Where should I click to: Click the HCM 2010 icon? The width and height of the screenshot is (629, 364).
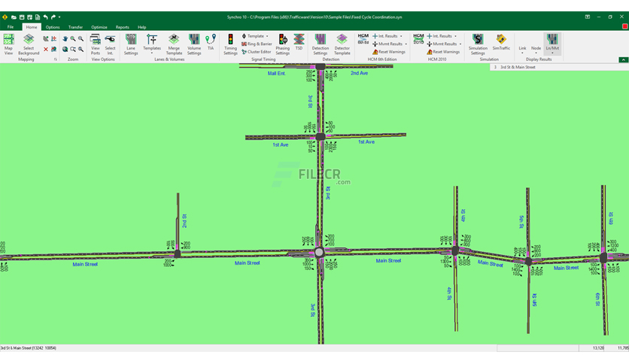tap(418, 39)
